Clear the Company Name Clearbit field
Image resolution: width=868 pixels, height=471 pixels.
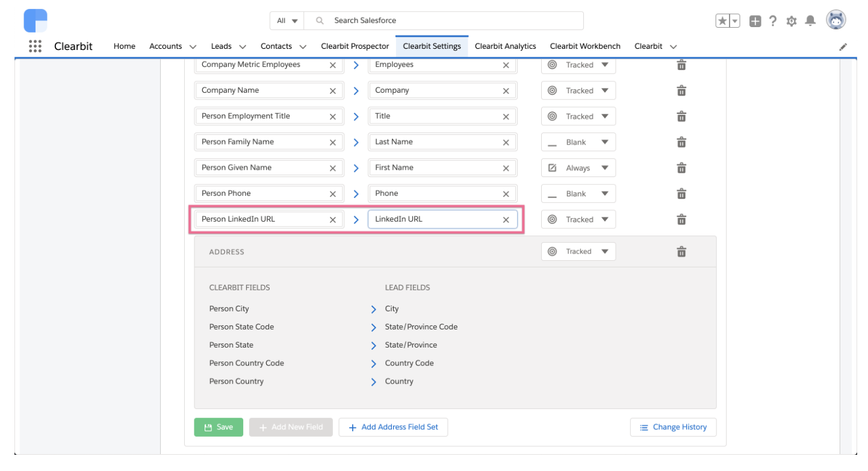click(332, 91)
